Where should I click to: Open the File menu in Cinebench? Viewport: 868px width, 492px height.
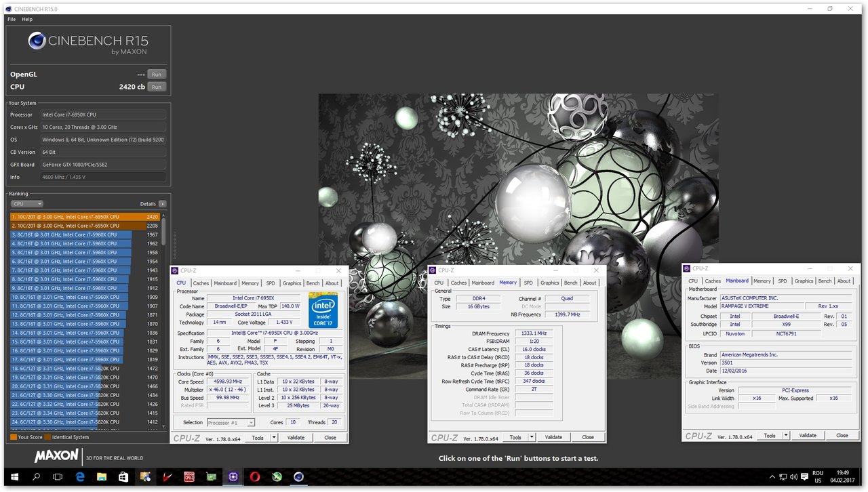coord(12,20)
